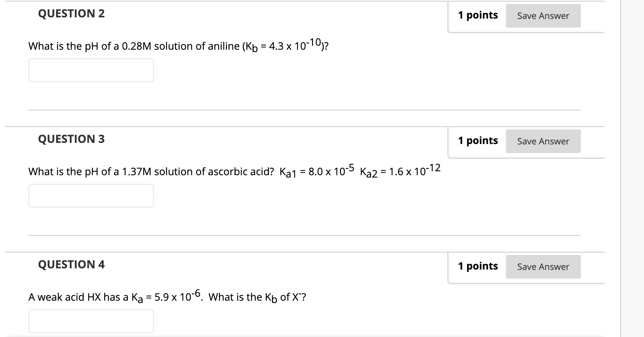Click the 1 points label beside Question 2
644x337 pixels.
coord(477,15)
